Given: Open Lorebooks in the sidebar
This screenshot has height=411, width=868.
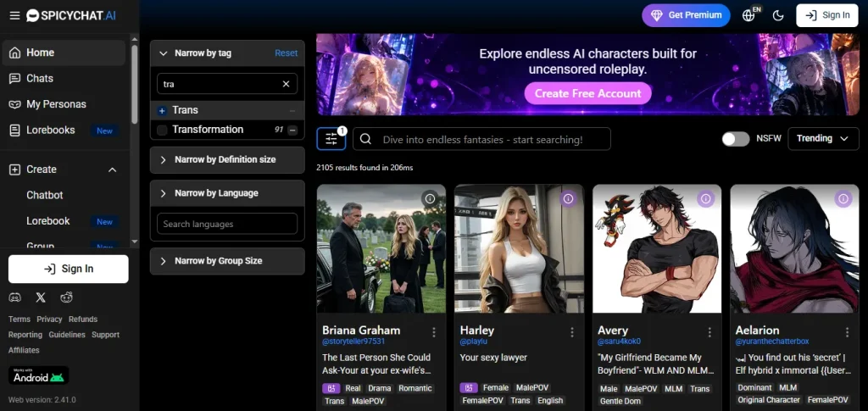Looking at the screenshot, I should (64, 130).
